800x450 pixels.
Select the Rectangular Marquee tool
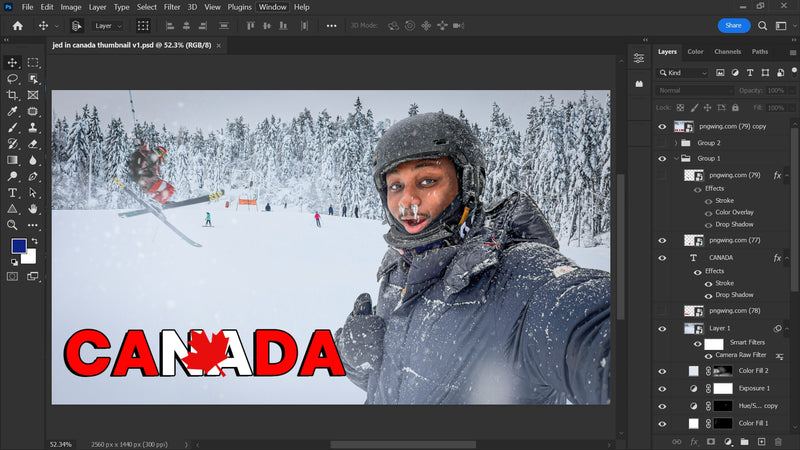(33, 62)
